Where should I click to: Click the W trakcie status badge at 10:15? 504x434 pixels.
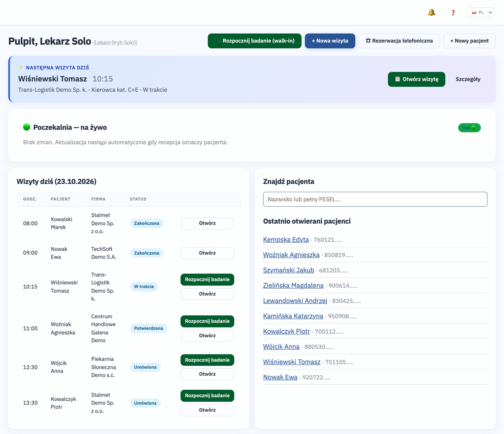[x=144, y=286]
